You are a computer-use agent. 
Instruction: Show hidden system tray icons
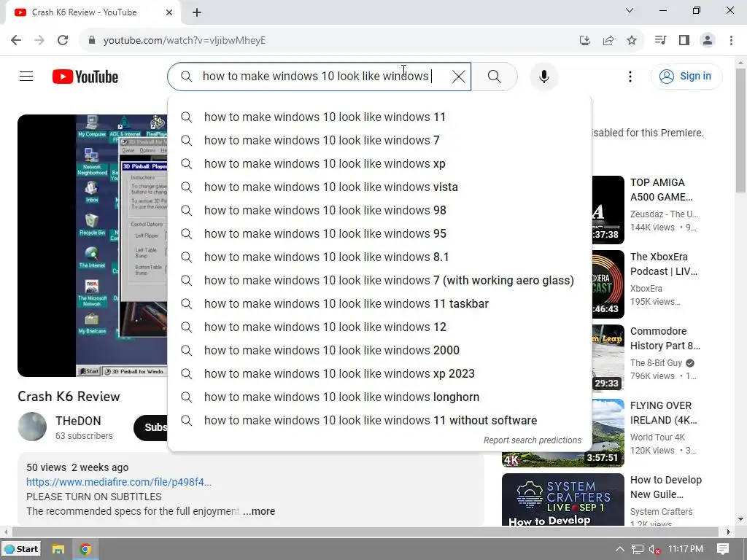tap(620, 549)
